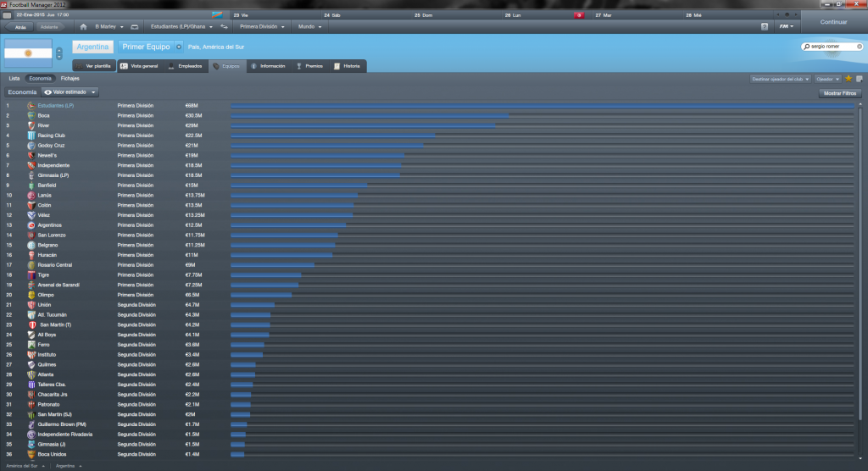The image size is (868, 471).
Task: Open the Ver plantilla tab
Action: (94, 66)
